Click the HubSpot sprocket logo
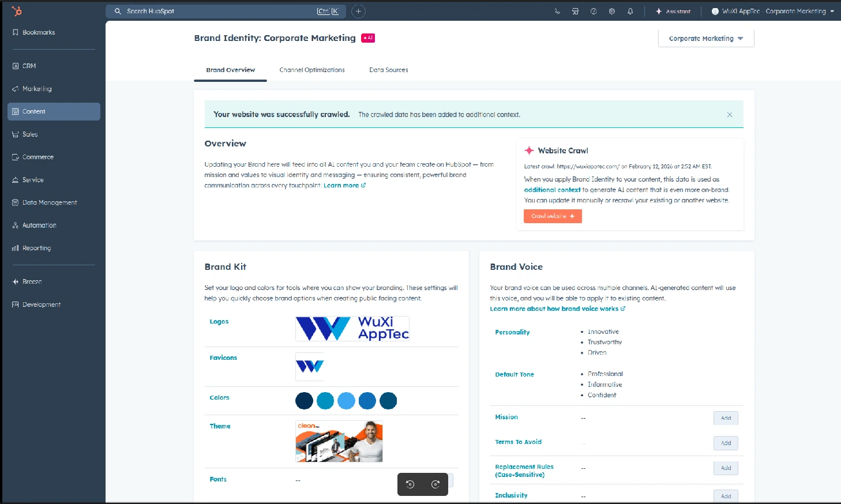This screenshot has height=504, width=841. 17,11
